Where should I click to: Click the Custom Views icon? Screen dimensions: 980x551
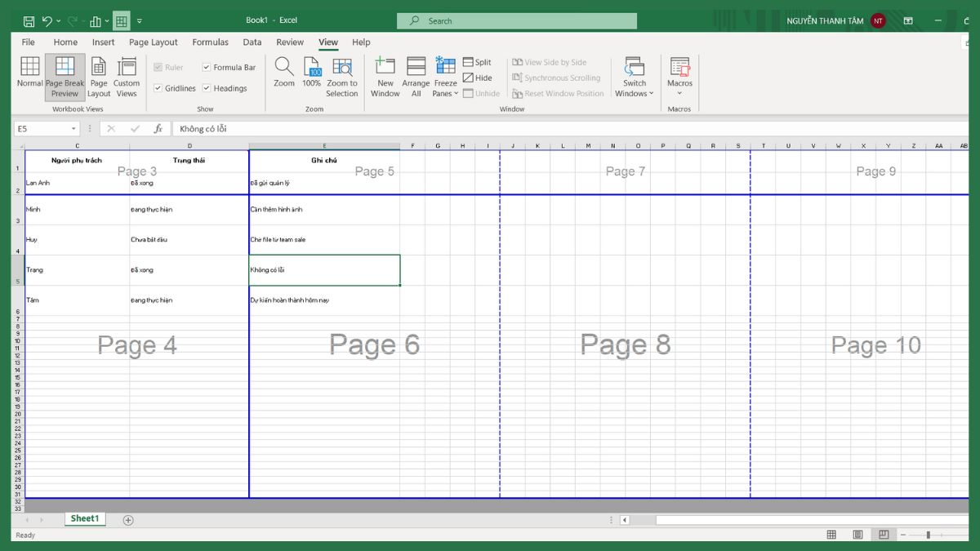(127, 76)
